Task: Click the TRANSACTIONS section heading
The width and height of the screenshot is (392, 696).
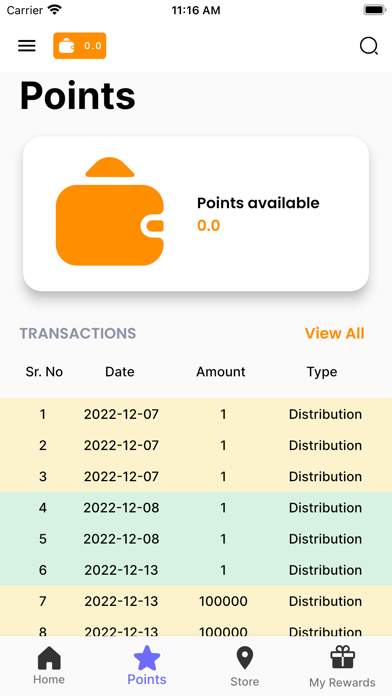Action: coord(78,333)
